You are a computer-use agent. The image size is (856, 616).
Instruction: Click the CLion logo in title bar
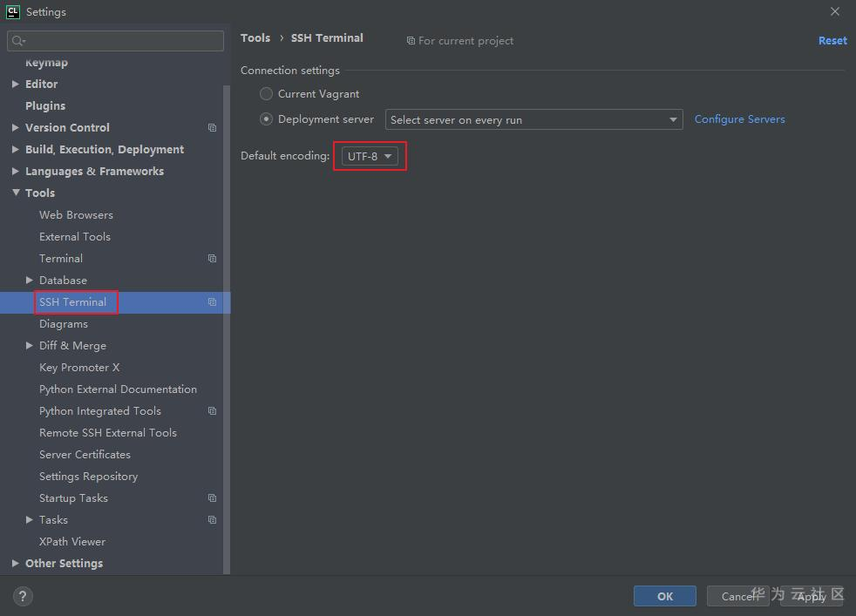pos(13,12)
